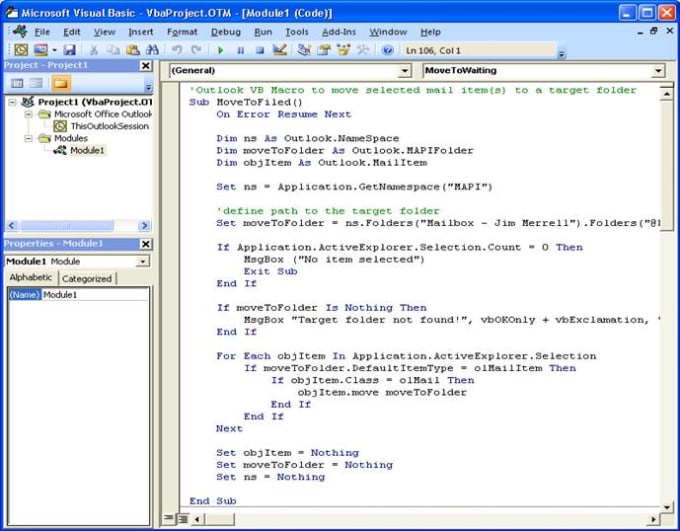680x531 pixels.
Task: Click Project pane horizontal scrollbar thumb
Action: point(67,226)
